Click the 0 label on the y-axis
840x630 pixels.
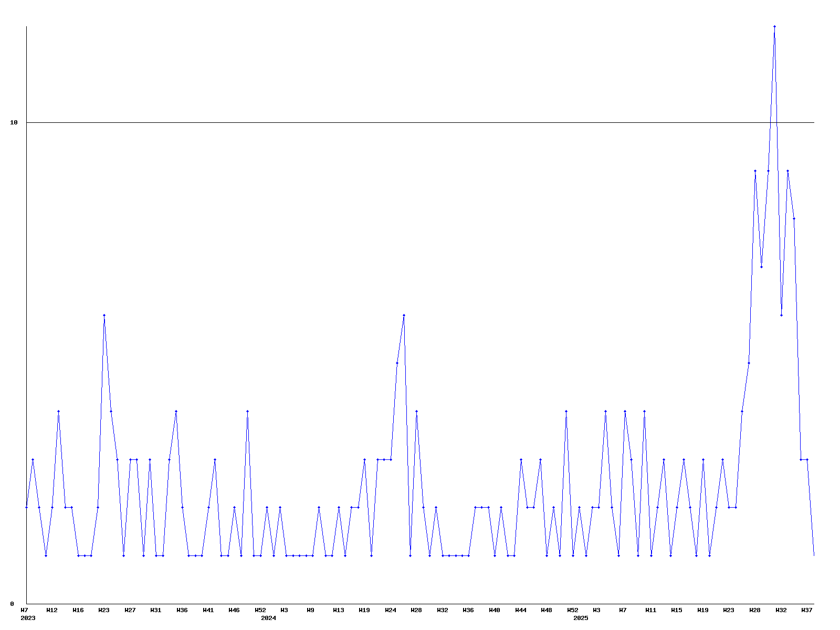(x=12, y=604)
